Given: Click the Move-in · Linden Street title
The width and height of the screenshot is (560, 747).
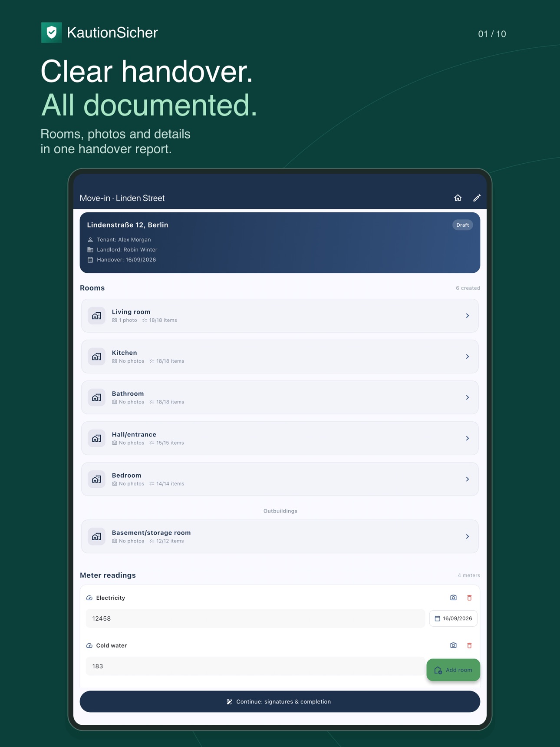Looking at the screenshot, I should pyautogui.click(x=122, y=198).
